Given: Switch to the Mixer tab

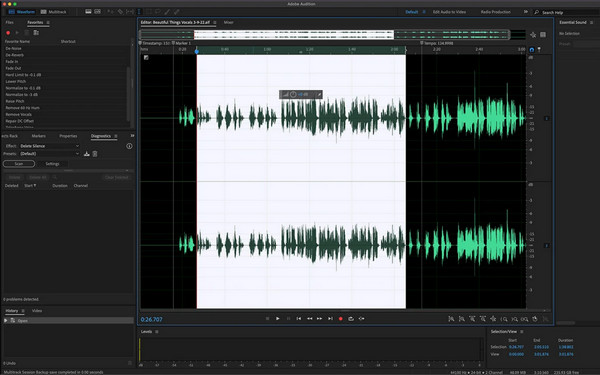Looking at the screenshot, I should point(228,23).
